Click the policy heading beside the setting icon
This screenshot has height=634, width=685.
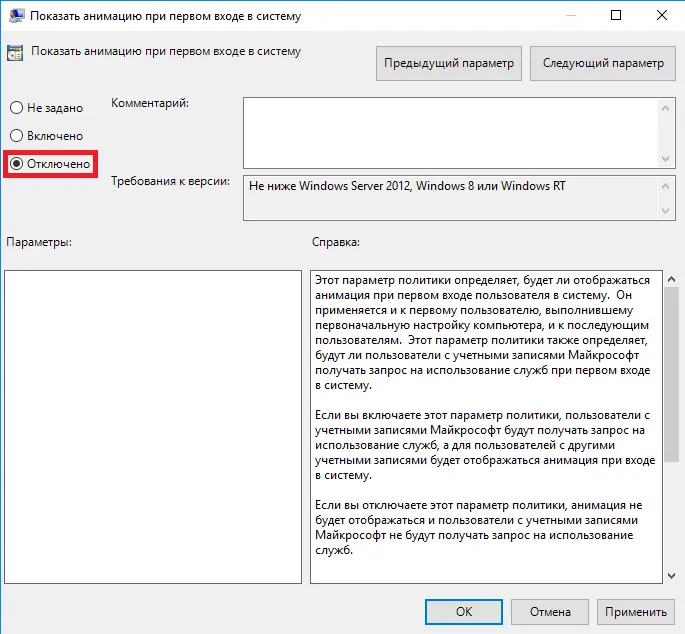pyautogui.click(x=166, y=52)
